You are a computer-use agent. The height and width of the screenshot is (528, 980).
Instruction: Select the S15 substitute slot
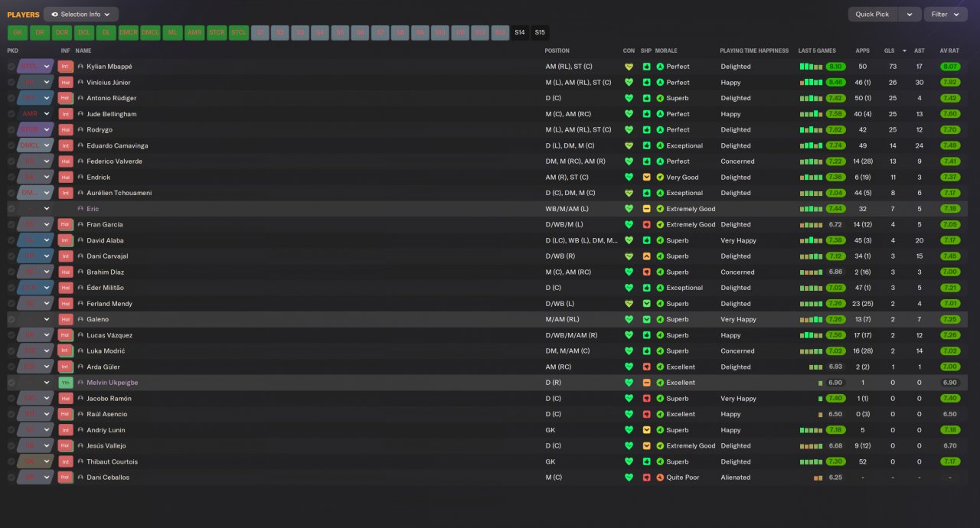540,33
